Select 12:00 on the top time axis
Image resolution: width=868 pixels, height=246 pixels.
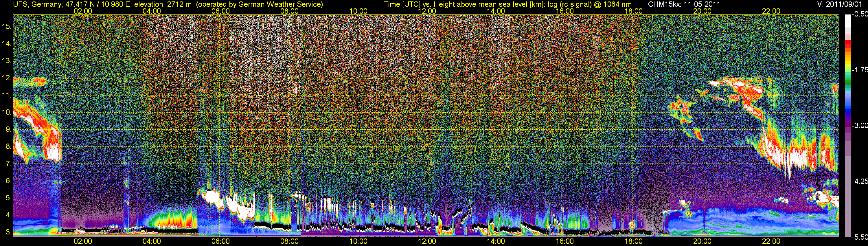427,11
